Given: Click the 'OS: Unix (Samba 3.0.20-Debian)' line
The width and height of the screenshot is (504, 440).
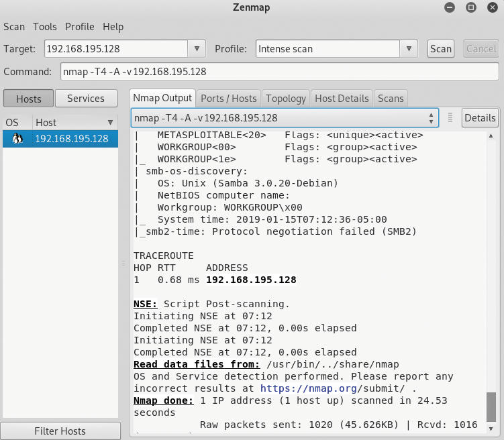Looking at the screenshot, I should coord(248,183).
